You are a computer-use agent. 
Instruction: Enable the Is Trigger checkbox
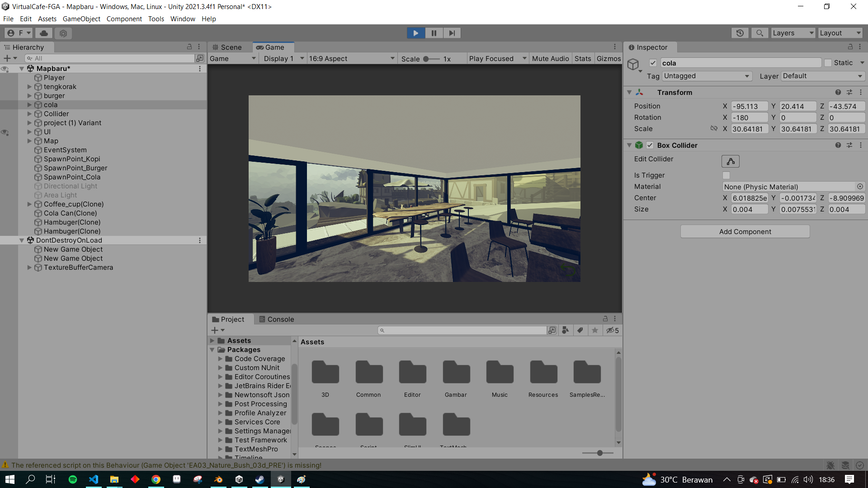[x=726, y=175]
